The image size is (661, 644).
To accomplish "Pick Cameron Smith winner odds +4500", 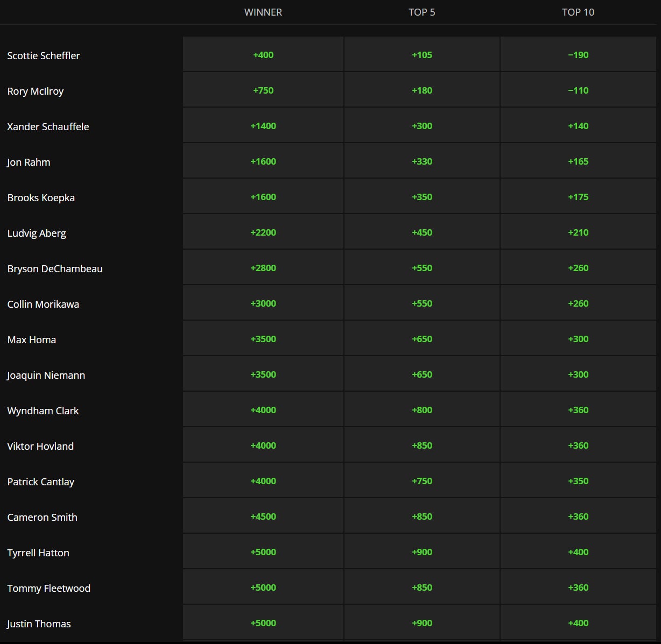I will point(263,516).
